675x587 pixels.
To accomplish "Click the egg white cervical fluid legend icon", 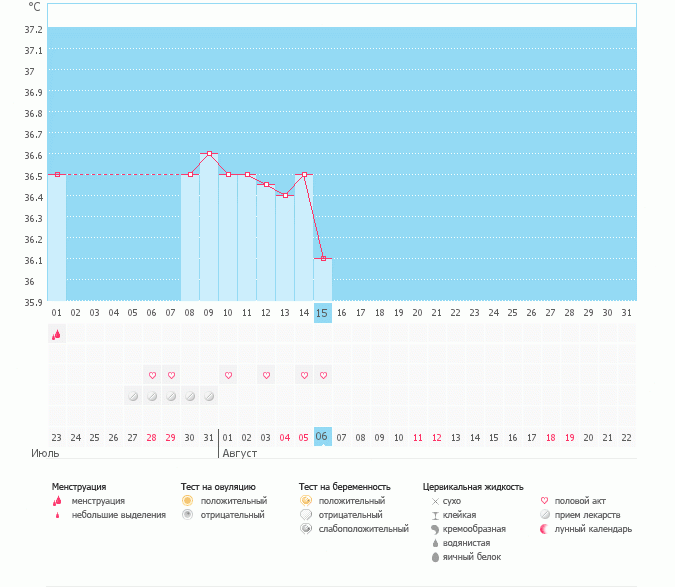I will tap(435, 557).
